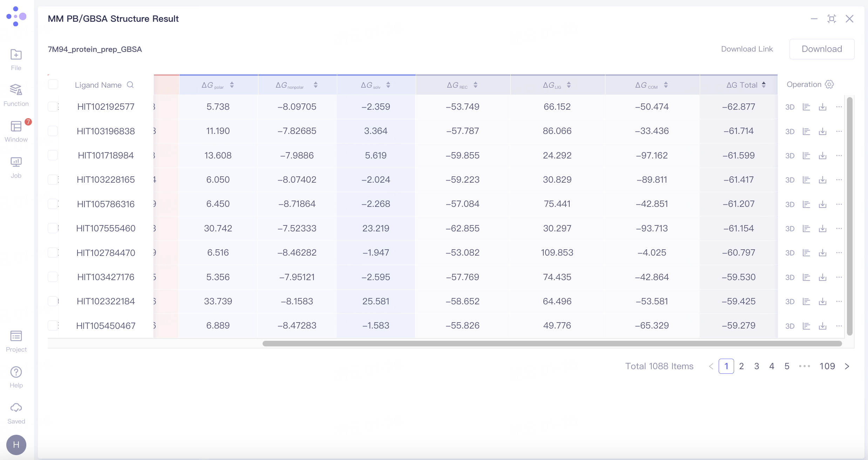This screenshot has height=460, width=868.
Task: Select the checkbox for HIT103196838 row
Action: click(53, 131)
